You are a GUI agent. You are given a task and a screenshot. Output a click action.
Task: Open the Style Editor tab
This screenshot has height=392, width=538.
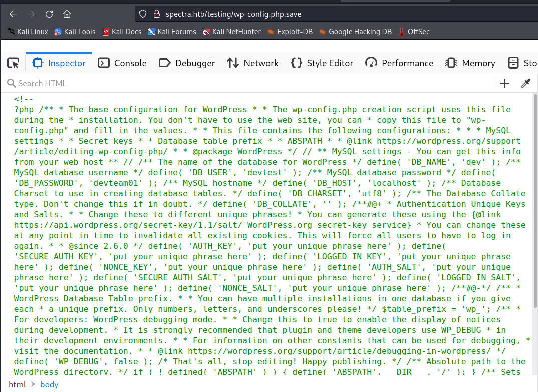pyautogui.click(x=322, y=63)
